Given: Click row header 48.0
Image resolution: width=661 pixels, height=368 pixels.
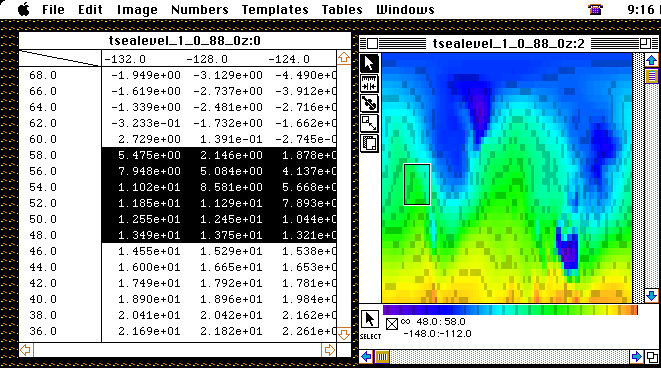Looking at the screenshot, I should 43,235.
